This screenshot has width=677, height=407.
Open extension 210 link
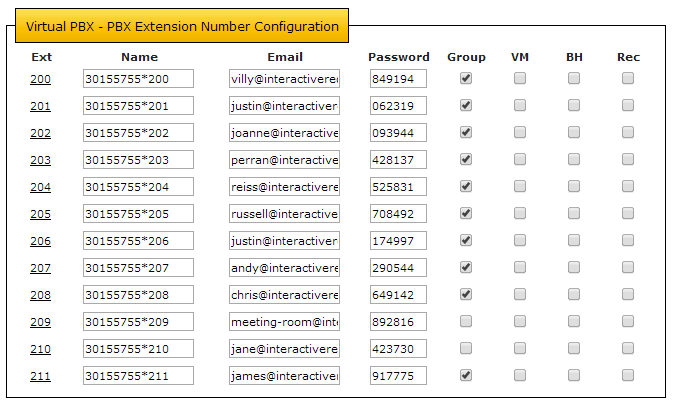(x=41, y=349)
